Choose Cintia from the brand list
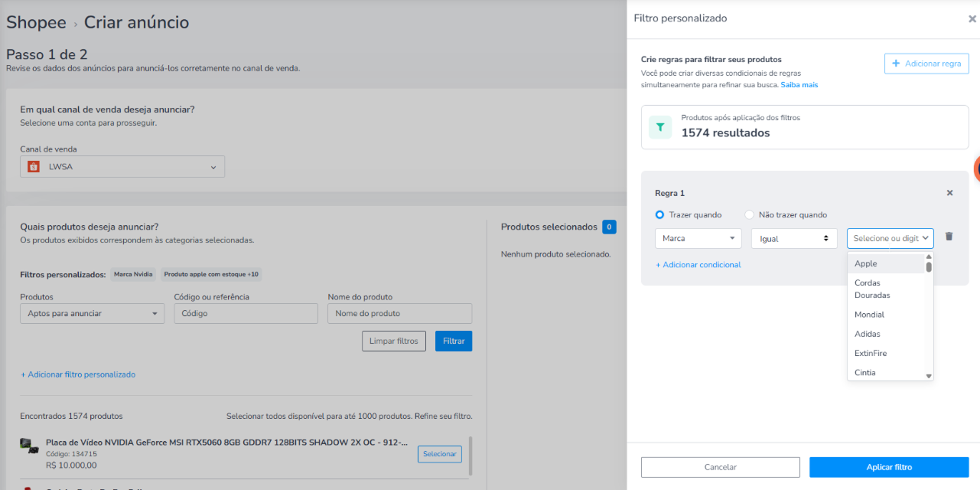980x490 pixels. coord(886,372)
